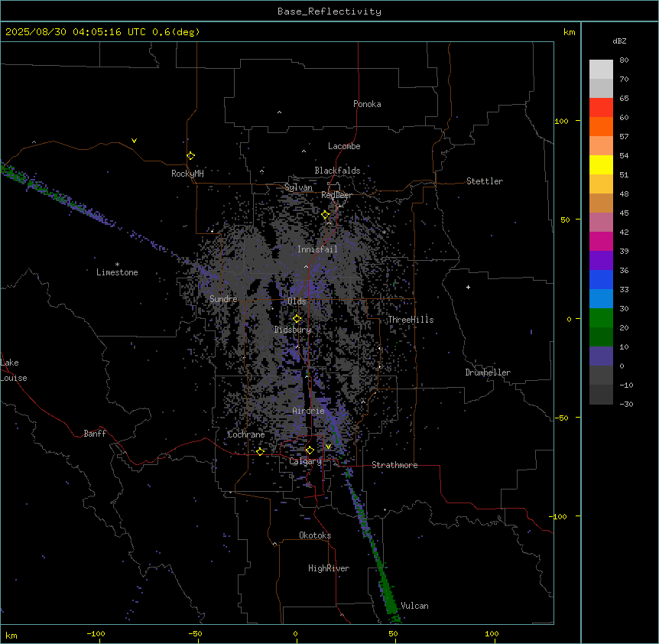
Task: Select the white plus marker west of Drumheller region
Action: coord(468,287)
